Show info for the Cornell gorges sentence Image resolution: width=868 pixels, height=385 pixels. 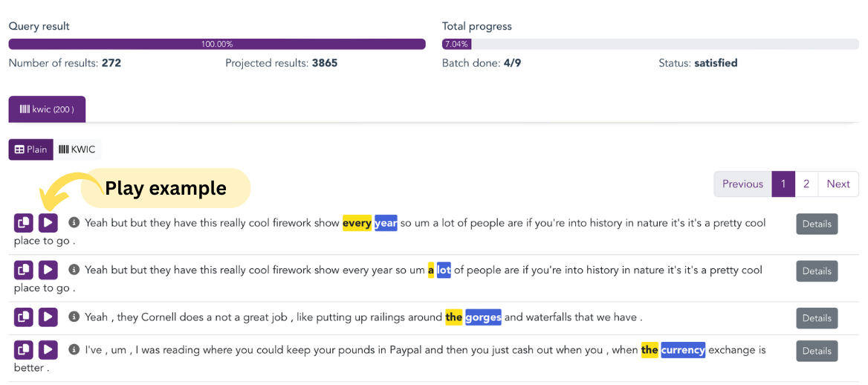[74, 317]
